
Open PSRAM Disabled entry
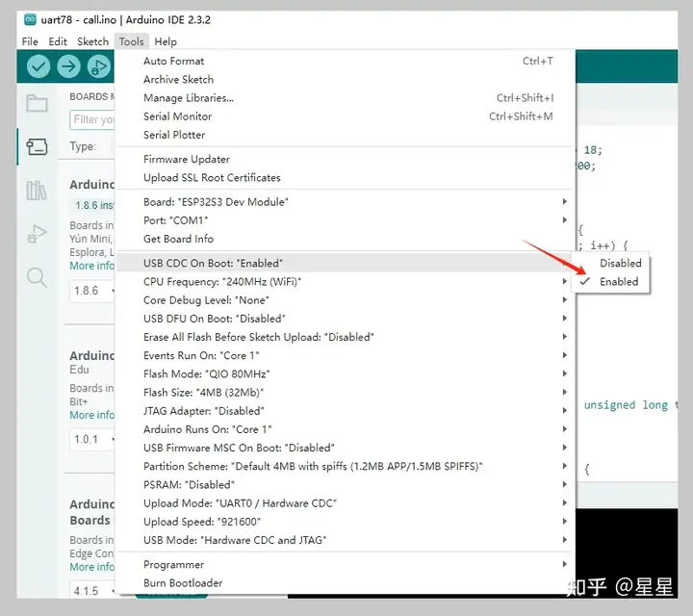point(346,485)
